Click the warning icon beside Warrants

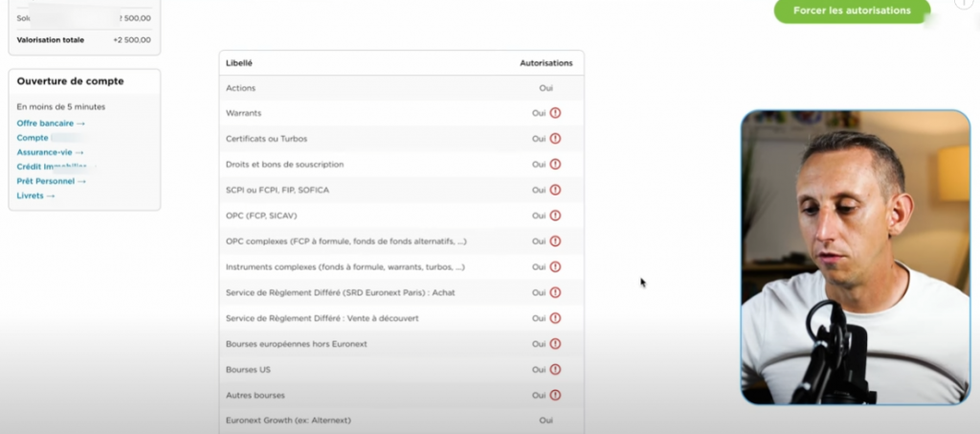(555, 113)
